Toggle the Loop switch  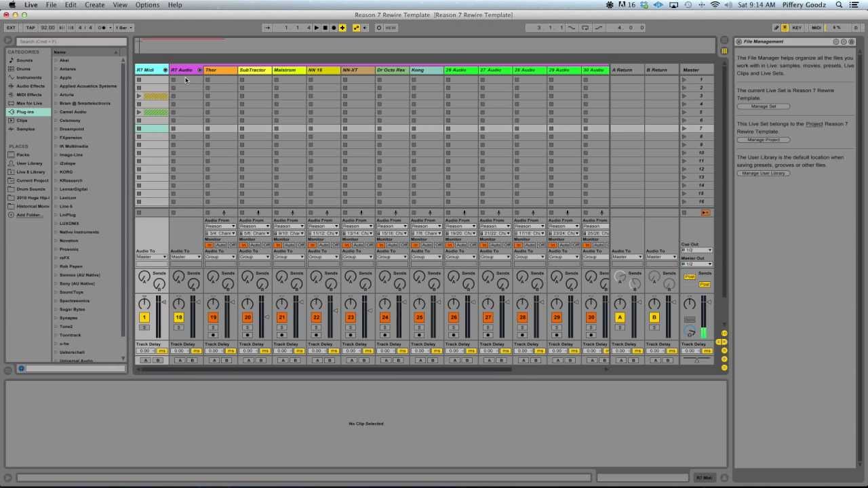(x=585, y=28)
